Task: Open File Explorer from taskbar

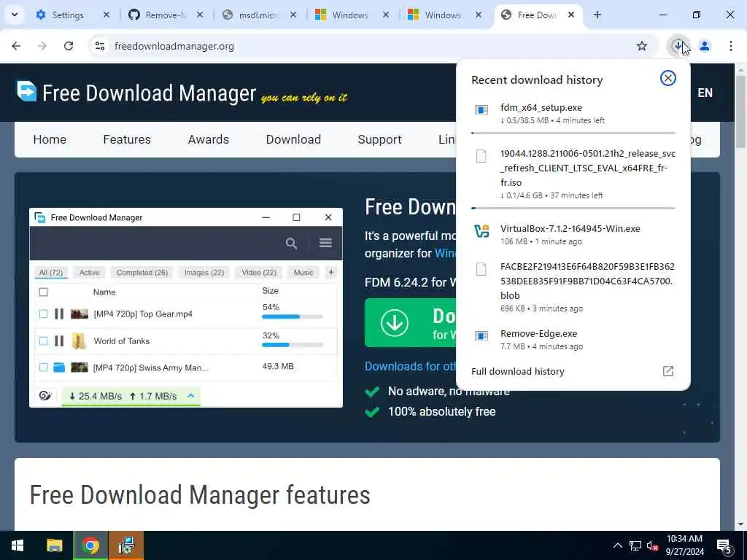Action: pos(54,545)
